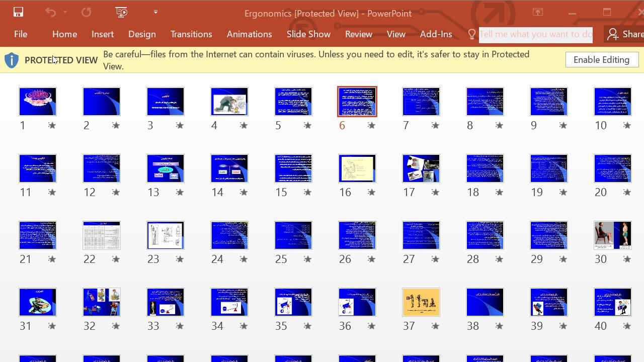The height and width of the screenshot is (362, 644).
Task: Click the Share person icon
Action: pyautogui.click(x=612, y=34)
